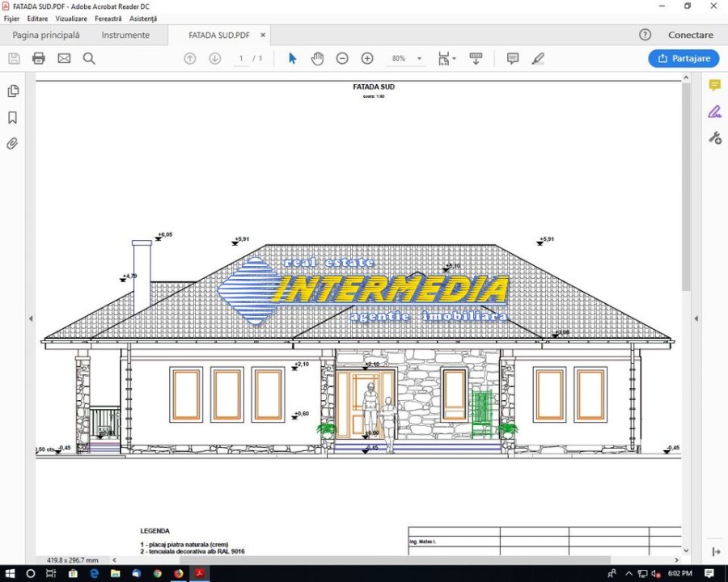The image size is (728, 582).
Task: Click the horizontal scrollbar thumb
Action: point(395,560)
